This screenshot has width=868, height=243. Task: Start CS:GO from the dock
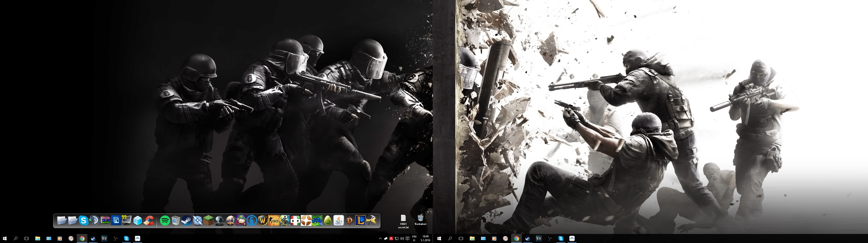coord(274,221)
